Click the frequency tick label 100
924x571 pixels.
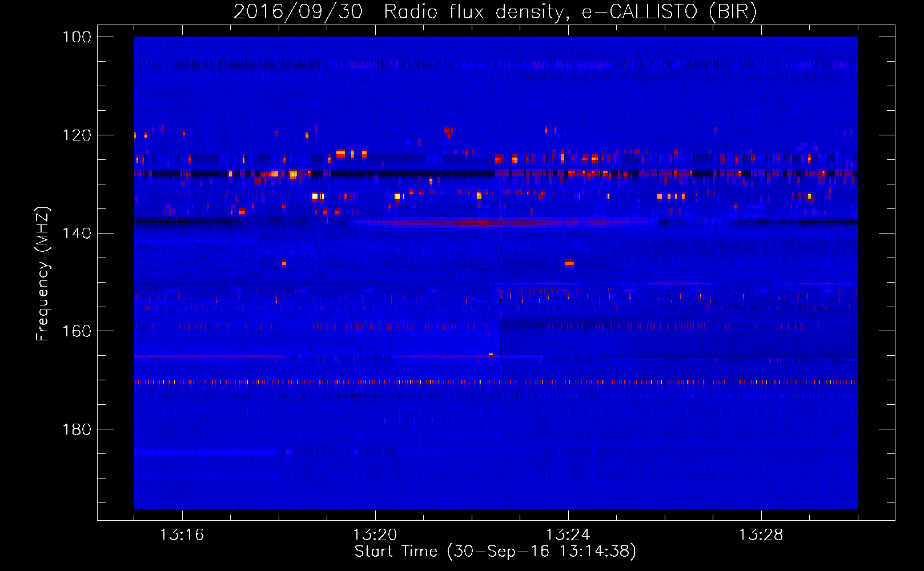tap(77, 37)
